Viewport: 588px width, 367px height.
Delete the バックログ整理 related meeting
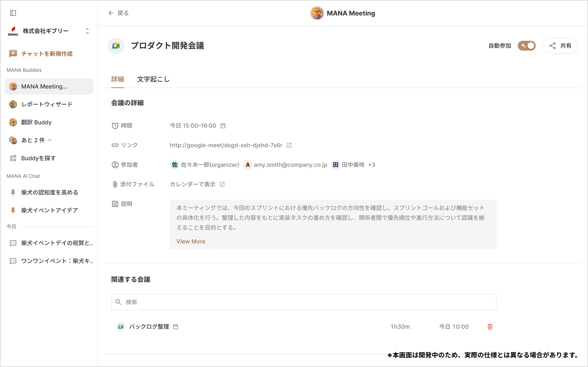pyautogui.click(x=490, y=326)
